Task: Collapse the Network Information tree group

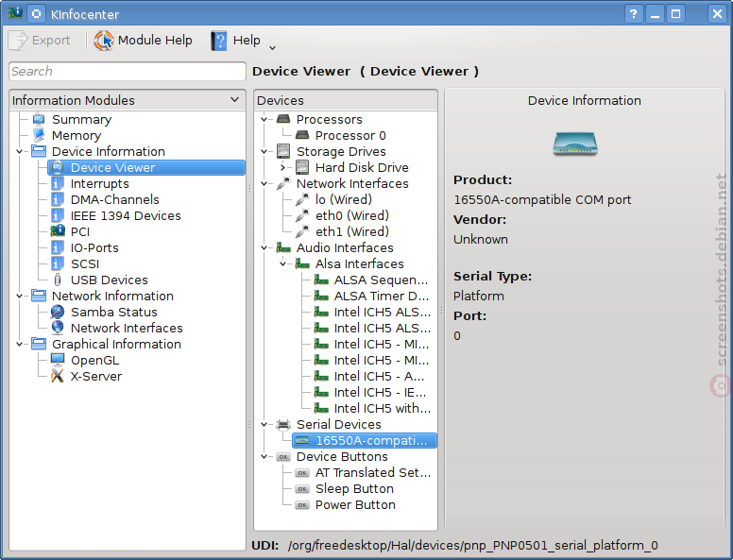Action: pos(20,296)
